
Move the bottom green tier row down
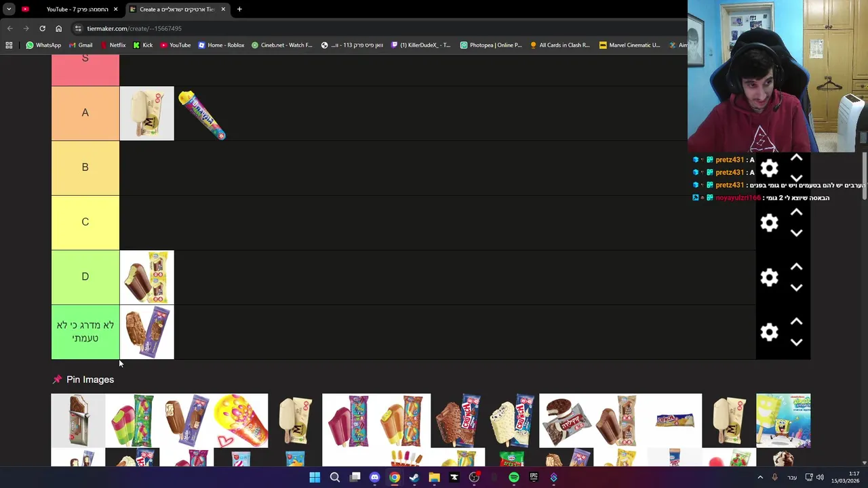(796, 342)
